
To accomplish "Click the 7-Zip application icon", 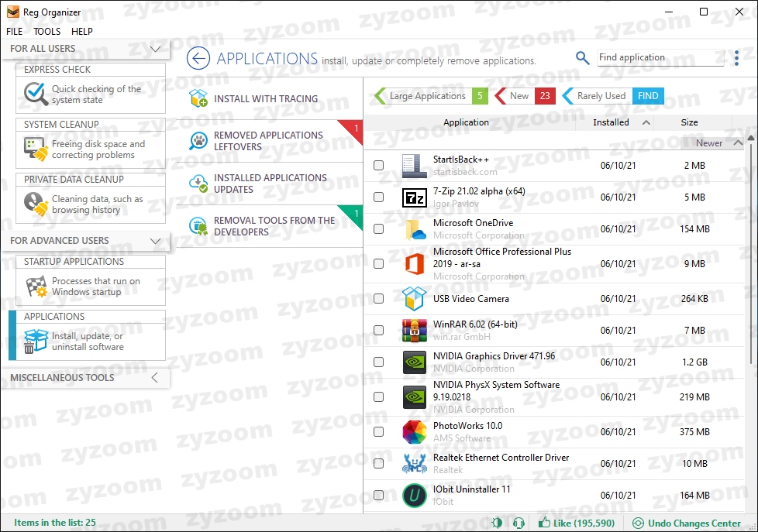I will click(415, 197).
